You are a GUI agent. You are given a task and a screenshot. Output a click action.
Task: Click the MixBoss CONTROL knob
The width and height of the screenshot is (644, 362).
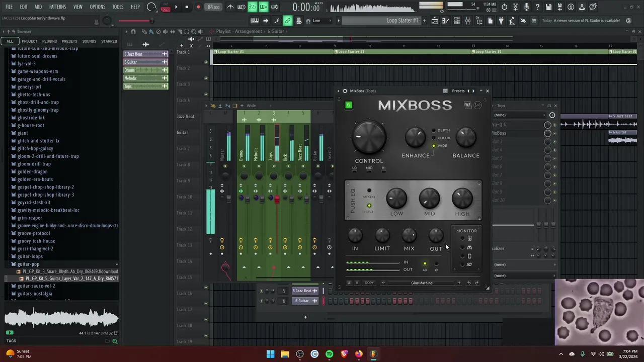(369, 137)
